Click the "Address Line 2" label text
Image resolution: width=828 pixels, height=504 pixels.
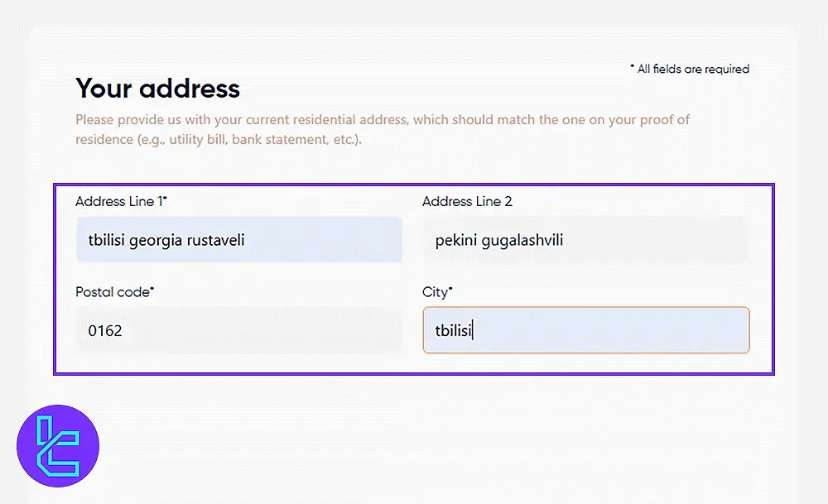[x=467, y=201]
